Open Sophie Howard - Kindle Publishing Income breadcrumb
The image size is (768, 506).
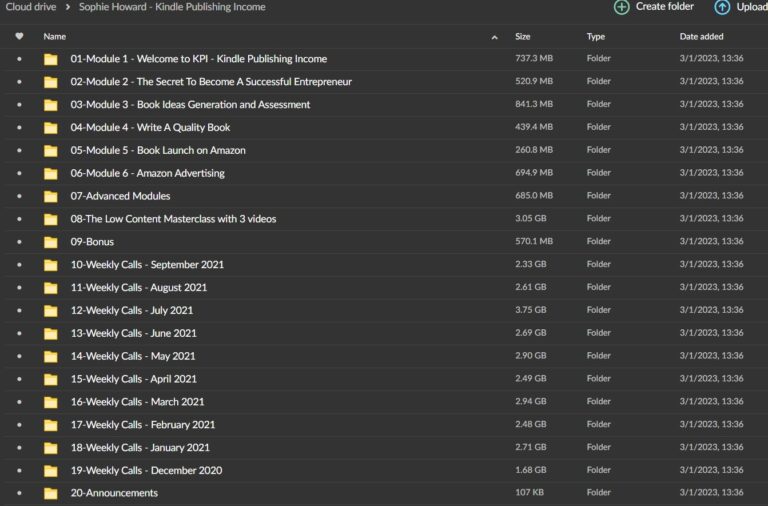click(172, 7)
